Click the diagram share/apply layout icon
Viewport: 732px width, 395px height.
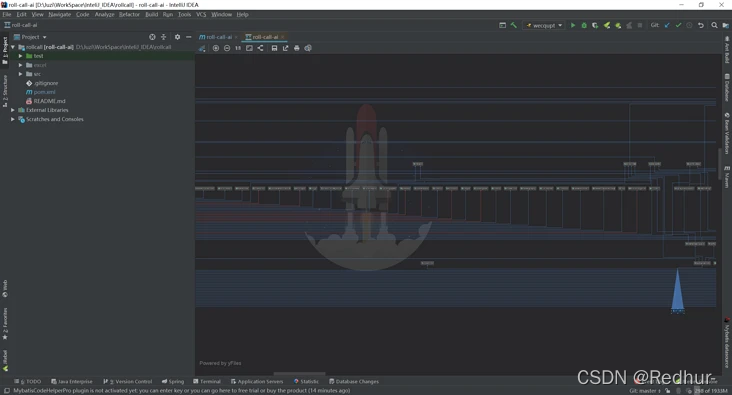[260, 48]
